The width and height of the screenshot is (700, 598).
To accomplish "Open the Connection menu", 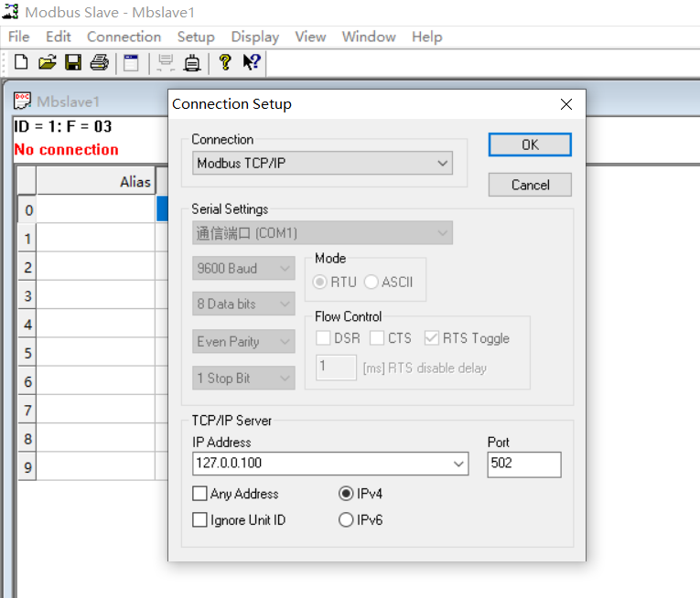I will (124, 37).
